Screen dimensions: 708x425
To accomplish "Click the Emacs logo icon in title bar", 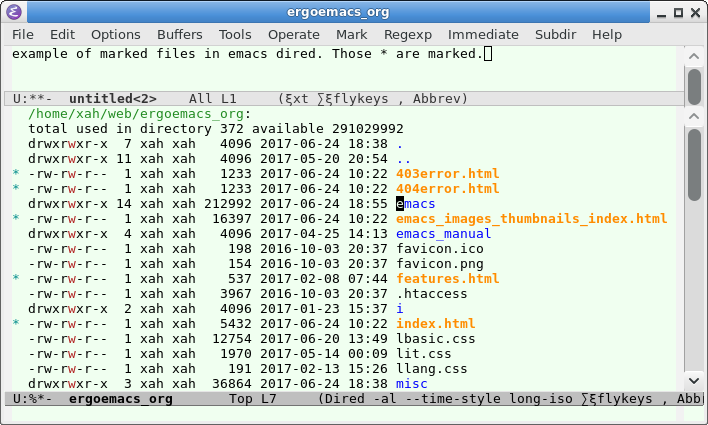I will click(x=14, y=12).
